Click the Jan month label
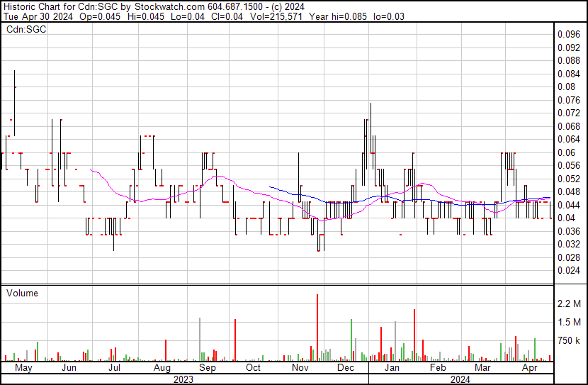This screenshot has height=385, width=588. [x=392, y=368]
